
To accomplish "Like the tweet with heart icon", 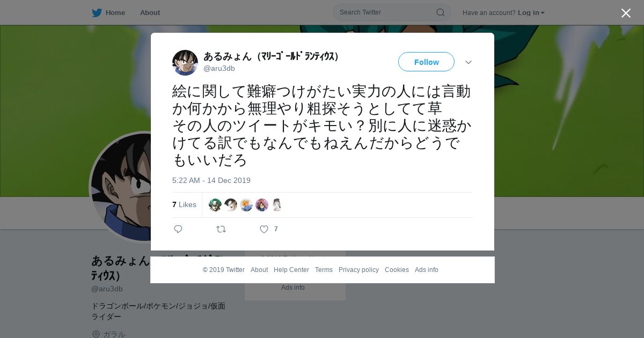I will click(264, 229).
